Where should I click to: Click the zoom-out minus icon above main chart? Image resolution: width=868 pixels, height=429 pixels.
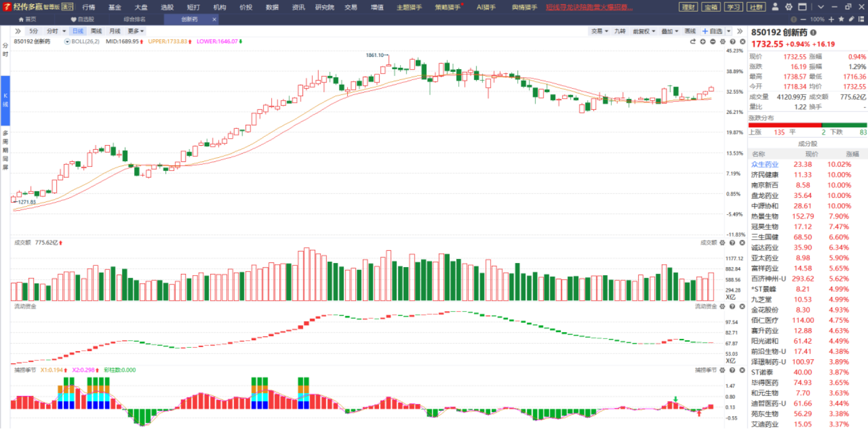712,42
